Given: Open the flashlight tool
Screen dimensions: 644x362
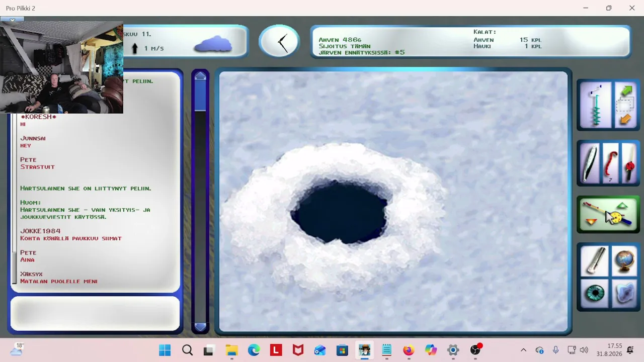Looking at the screenshot, I should [x=594, y=261].
